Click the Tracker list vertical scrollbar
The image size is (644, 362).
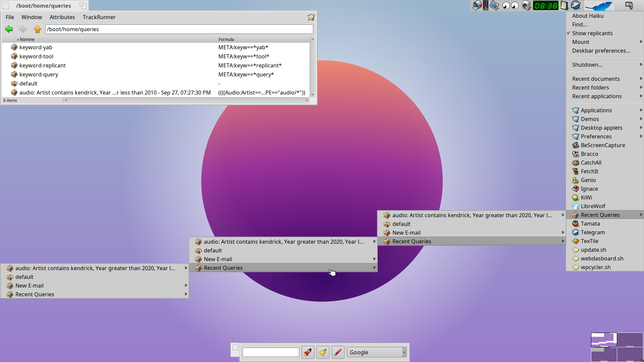tap(313, 67)
